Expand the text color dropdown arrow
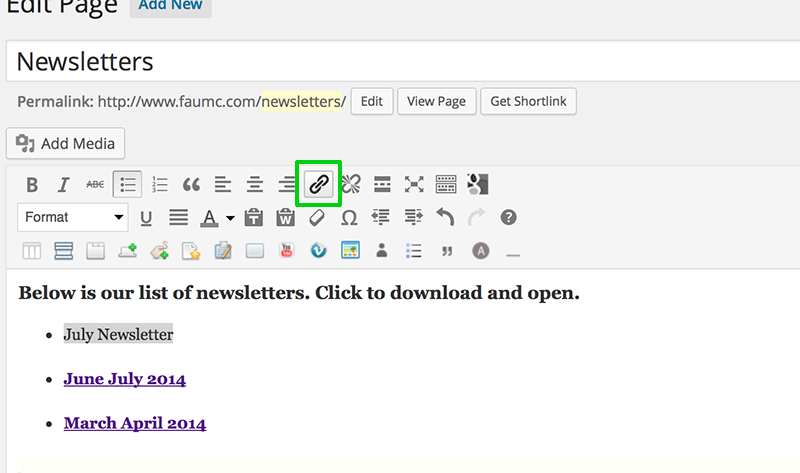 (230, 218)
